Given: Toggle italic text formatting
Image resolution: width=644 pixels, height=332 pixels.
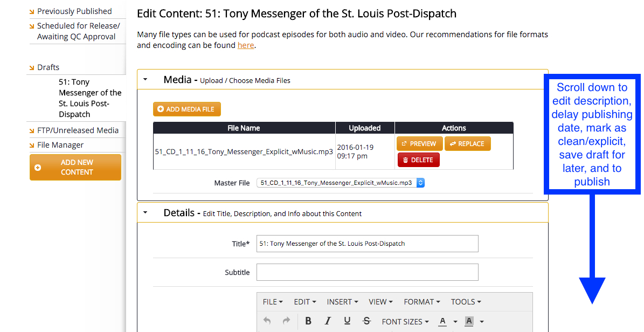Looking at the screenshot, I should [x=328, y=321].
